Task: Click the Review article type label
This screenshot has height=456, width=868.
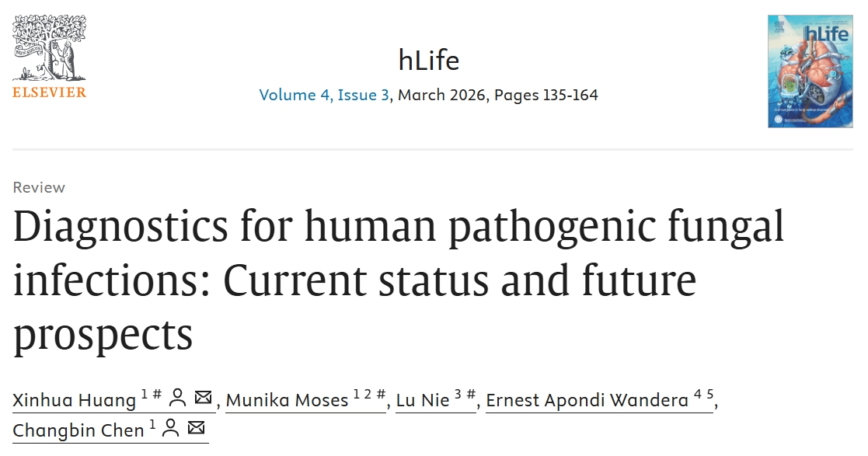Action: (39, 187)
